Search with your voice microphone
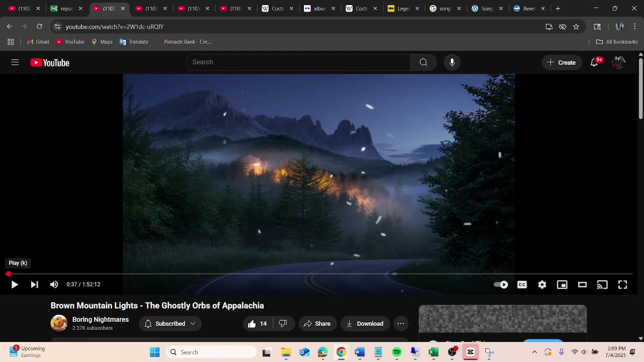Image resolution: width=644 pixels, height=362 pixels. click(452, 62)
